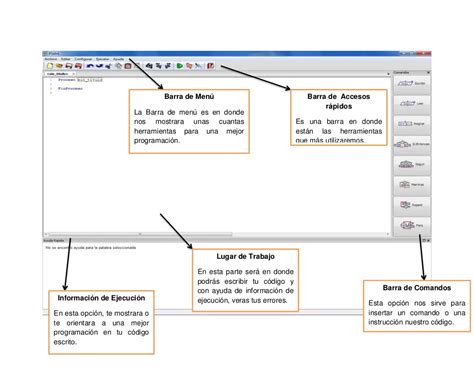
Task: Click the FinProceso line in the editor
Action: 70,89
